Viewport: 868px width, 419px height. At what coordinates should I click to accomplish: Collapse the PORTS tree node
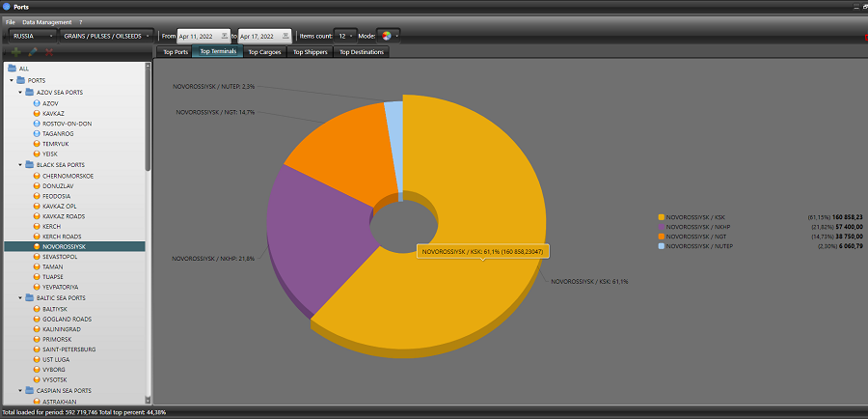point(11,81)
